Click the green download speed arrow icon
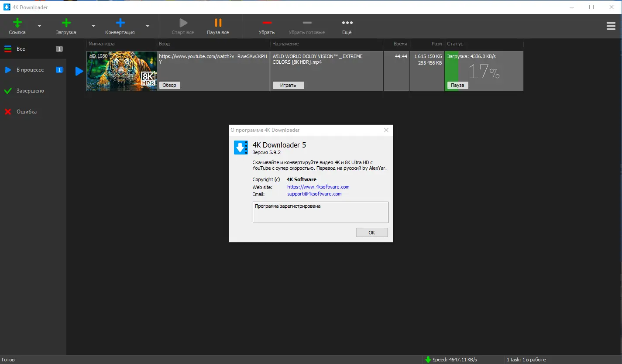 (x=428, y=360)
